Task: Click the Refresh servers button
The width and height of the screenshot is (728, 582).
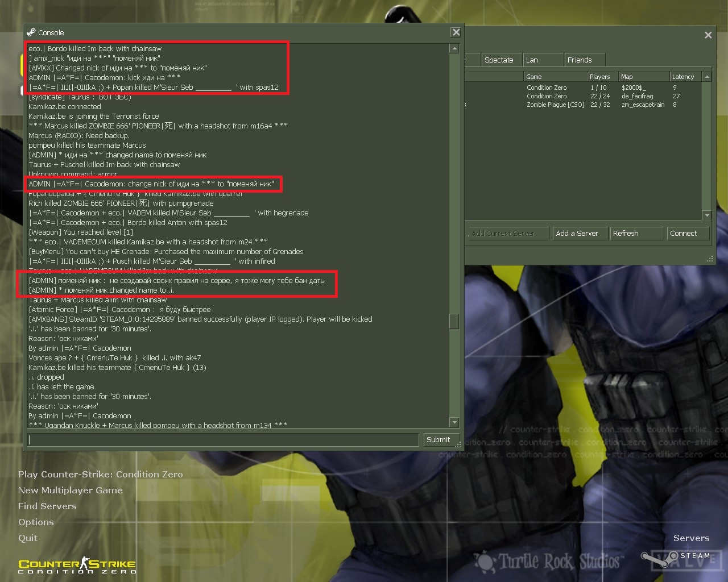Action: (x=637, y=233)
